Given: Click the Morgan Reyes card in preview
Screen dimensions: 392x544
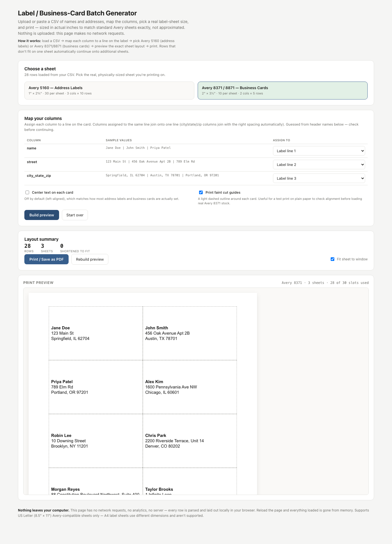Looking at the screenshot, I should pyautogui.click(x=96, y=481).
